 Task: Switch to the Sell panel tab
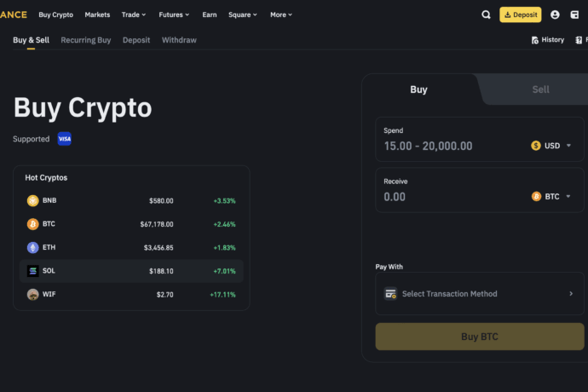(x=540, y=89)
